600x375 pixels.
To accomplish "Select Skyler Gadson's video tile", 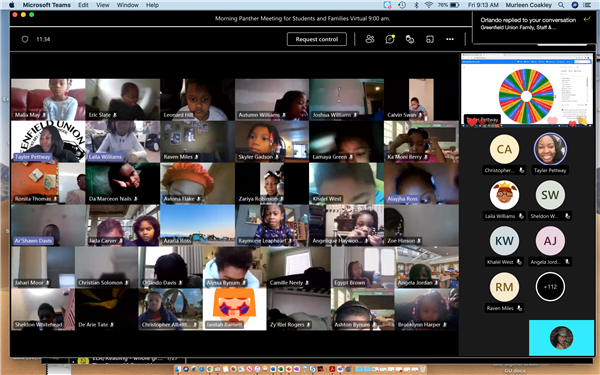I will [272, 142].
